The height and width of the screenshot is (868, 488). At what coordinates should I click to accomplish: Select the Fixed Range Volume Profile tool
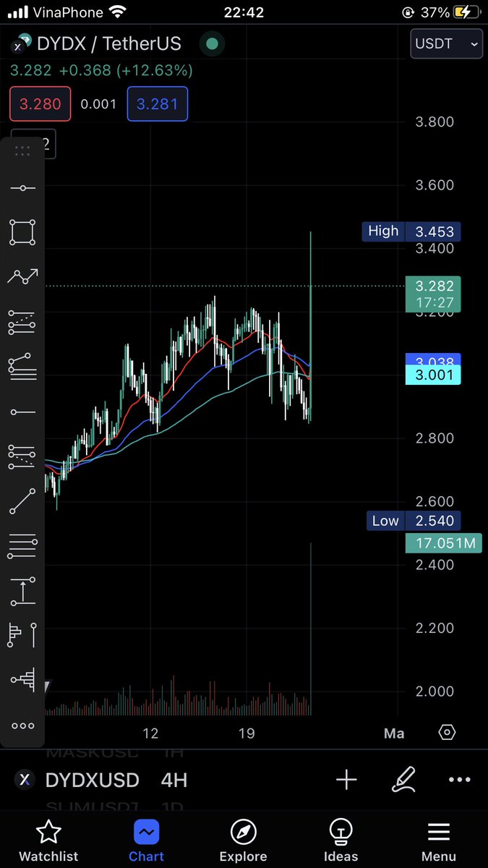pos(22,635)
